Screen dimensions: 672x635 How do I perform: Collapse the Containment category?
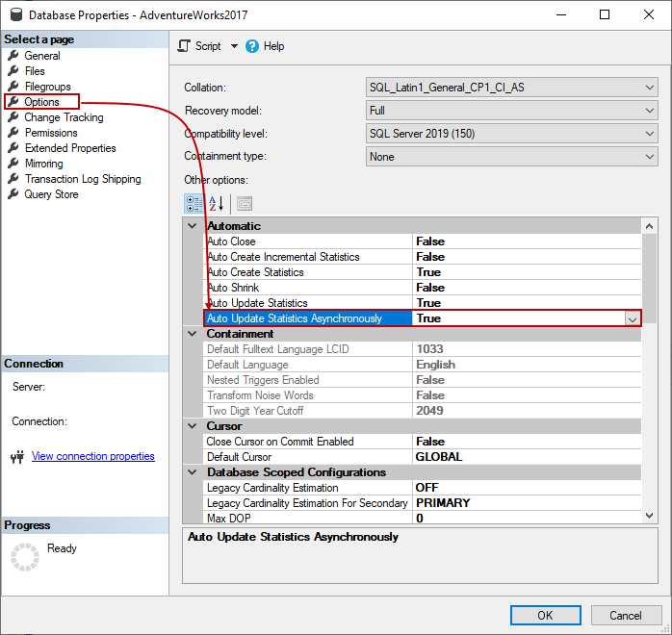(x=193, y=334)
